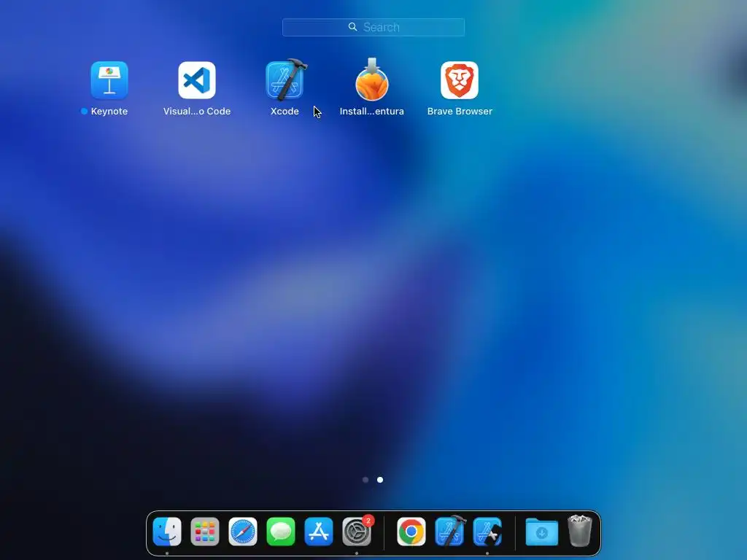747x560 pixels.
Task: Click the Keynote label text
Action: tap(109, 112)
